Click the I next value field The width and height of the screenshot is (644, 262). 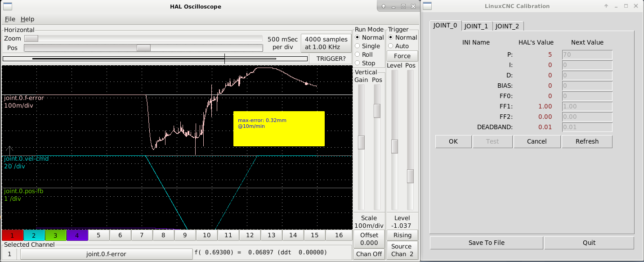point(587,65)
